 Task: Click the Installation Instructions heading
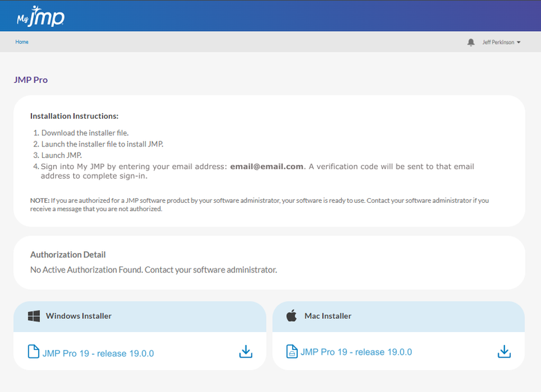click(x=74, y=116)
